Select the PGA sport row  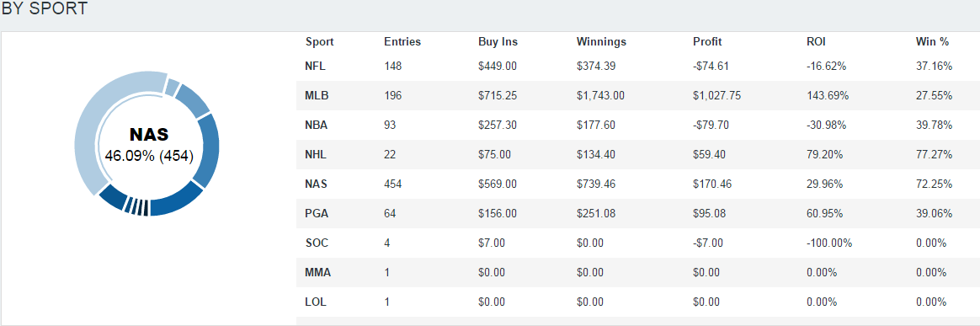coord(637,213)
